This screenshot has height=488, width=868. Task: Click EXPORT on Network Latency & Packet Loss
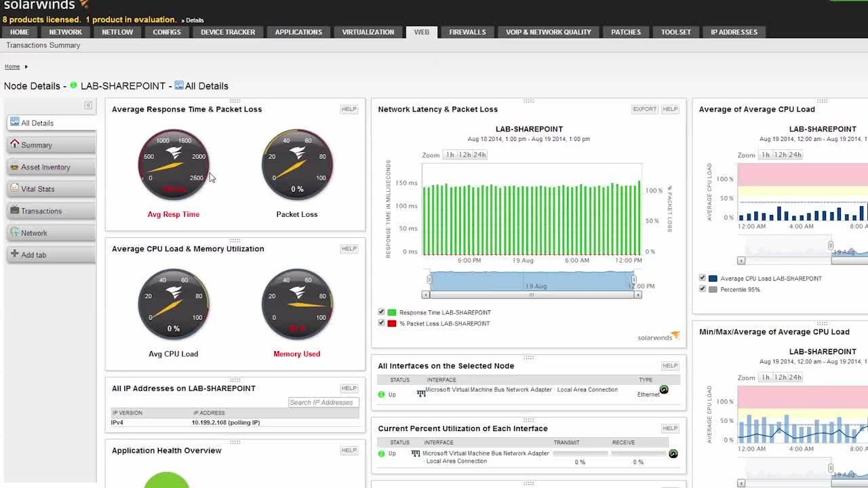(644, 108)
